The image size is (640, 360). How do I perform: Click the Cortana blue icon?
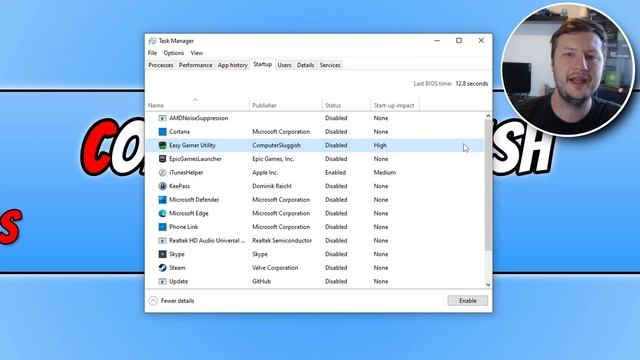(162, 131)
